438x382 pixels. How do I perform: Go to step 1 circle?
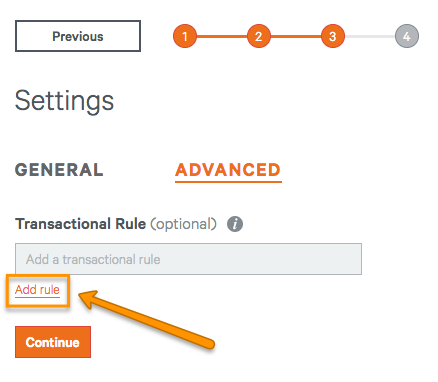click(185, 36)
